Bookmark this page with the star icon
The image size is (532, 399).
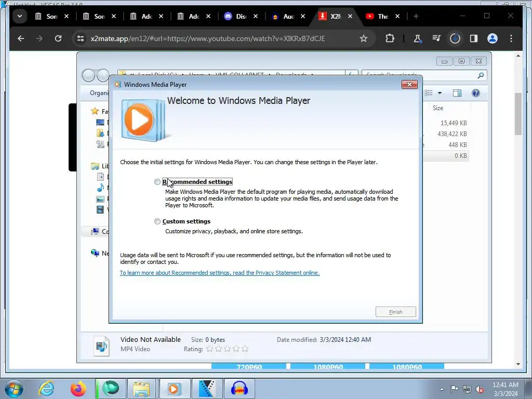coord(363,38)
